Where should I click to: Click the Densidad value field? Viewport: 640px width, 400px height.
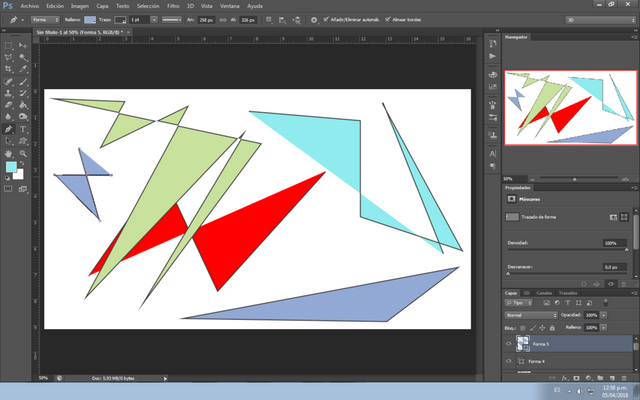[x=614, y=243]
